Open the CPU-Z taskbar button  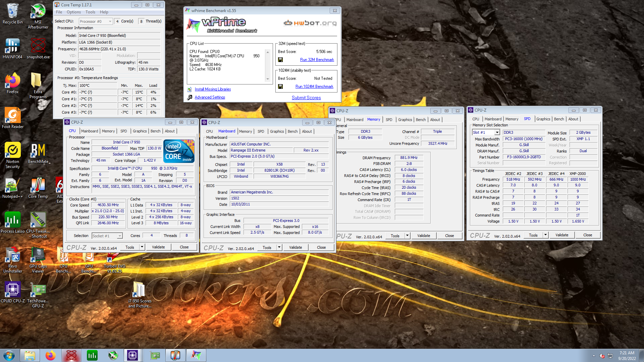point(132,355)
